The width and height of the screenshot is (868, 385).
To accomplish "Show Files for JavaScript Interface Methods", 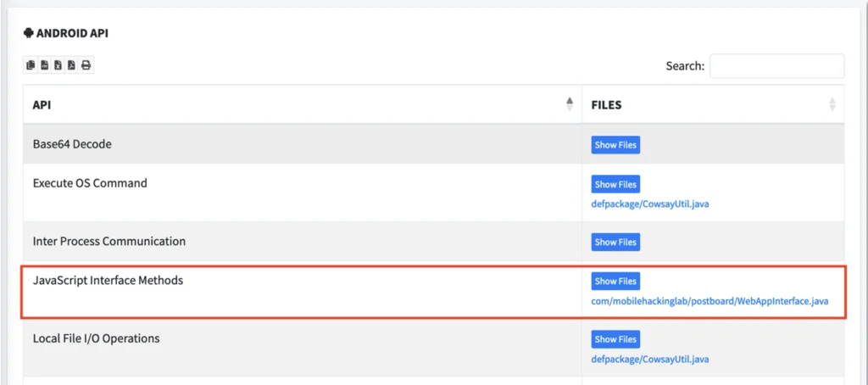I will (x=615, y=281).
